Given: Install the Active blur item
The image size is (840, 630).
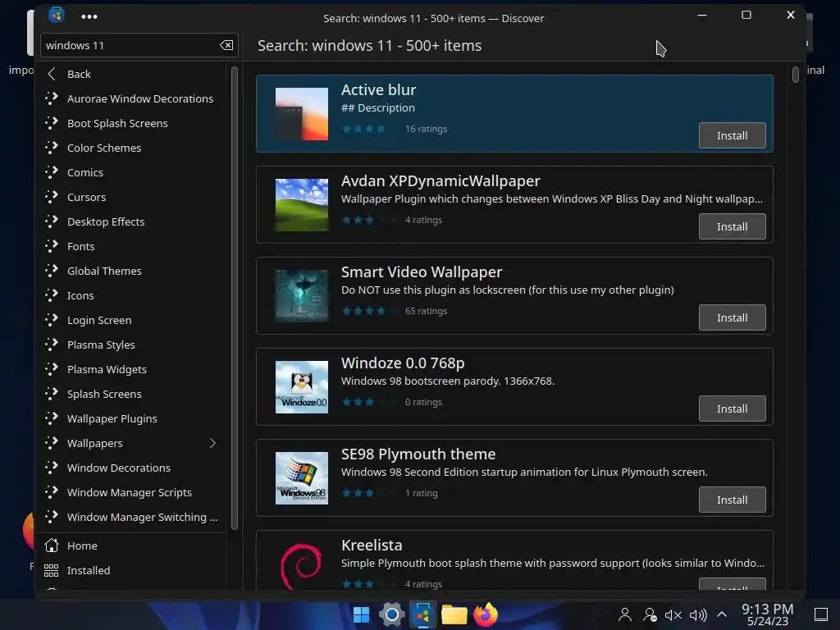Looking at the screenshot, I should pyautogui.click(x=732, y=135).
